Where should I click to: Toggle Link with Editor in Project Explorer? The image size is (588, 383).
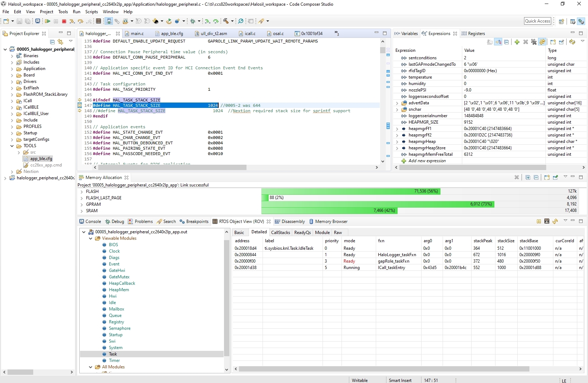pos(60,42)
